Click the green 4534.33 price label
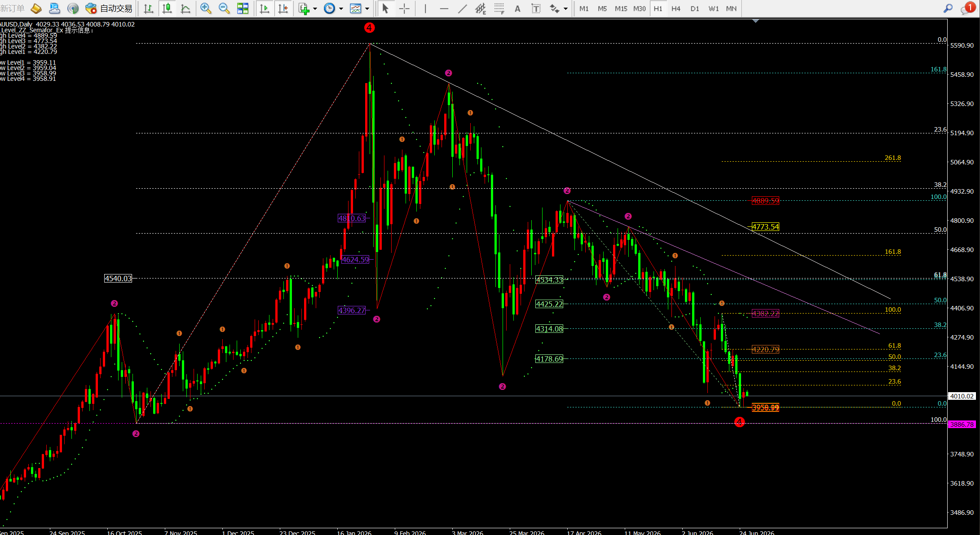The width and height of the screenshot is (980, 535). [549, 280]
